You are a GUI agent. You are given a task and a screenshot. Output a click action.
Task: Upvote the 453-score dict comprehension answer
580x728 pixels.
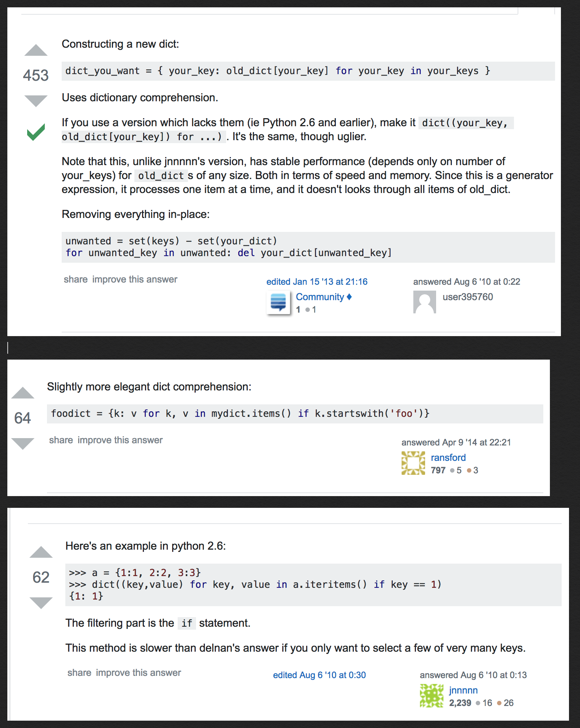click(36, 50)
